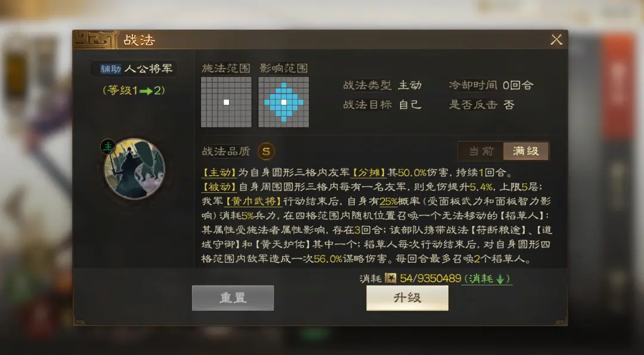644x355 pixels.
Task: Click the 辅助 type tag
Action: point(110,69)
